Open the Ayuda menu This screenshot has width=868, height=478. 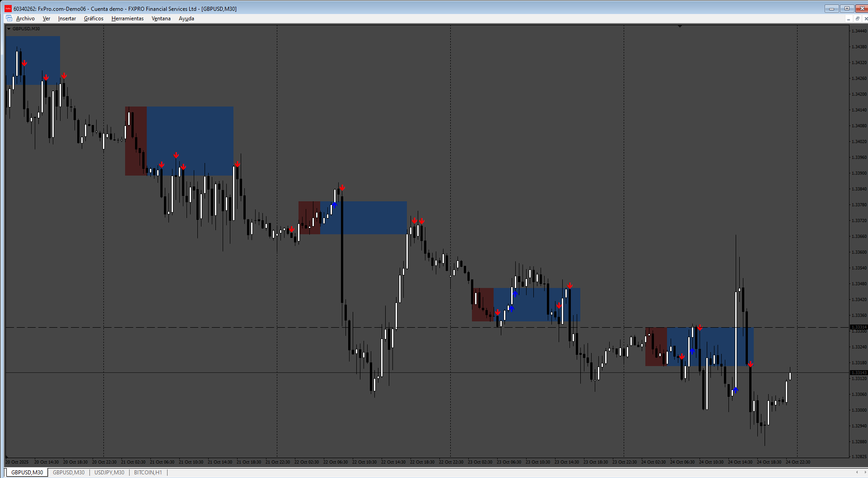pos(186,19)
